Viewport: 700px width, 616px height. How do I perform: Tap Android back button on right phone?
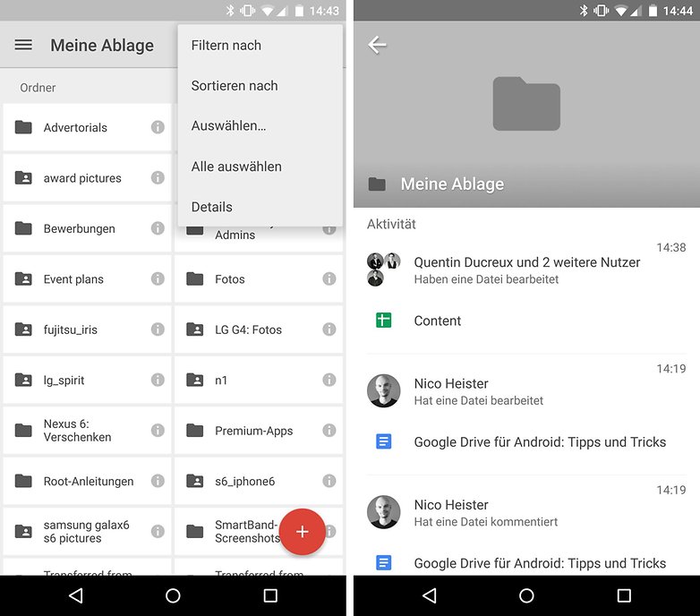click(430, 595)
